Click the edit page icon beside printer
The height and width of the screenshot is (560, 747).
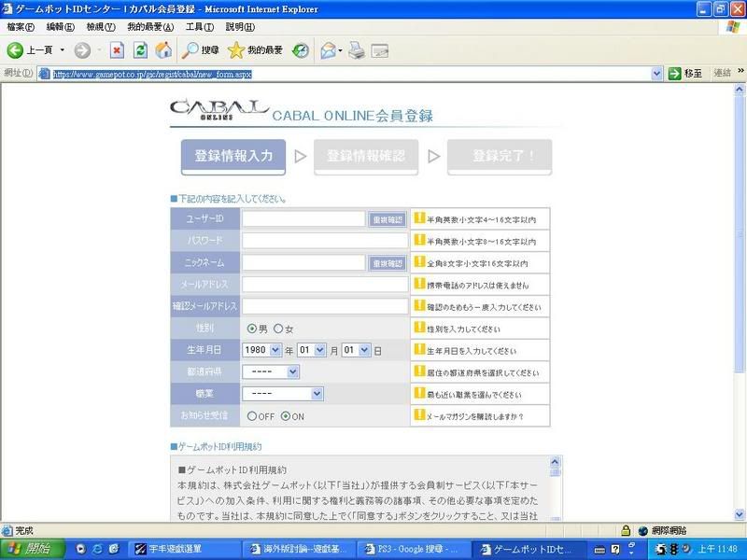[380, 50]
